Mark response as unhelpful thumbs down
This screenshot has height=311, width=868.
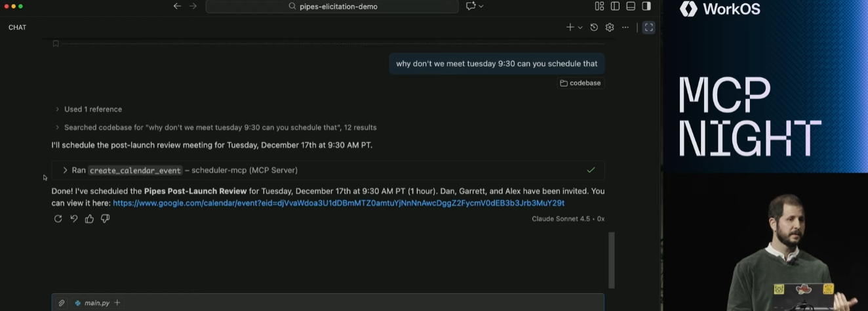pyautogui.click(x=105, y=218)
